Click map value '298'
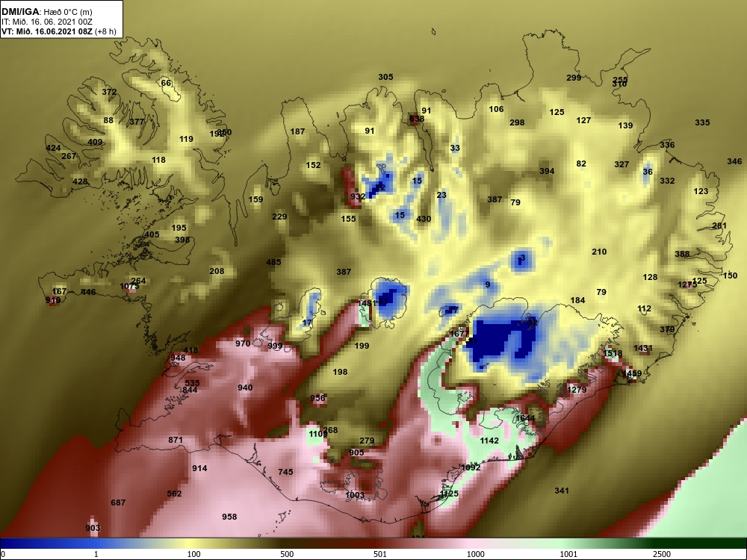747x560 pixels. point(517,122)
